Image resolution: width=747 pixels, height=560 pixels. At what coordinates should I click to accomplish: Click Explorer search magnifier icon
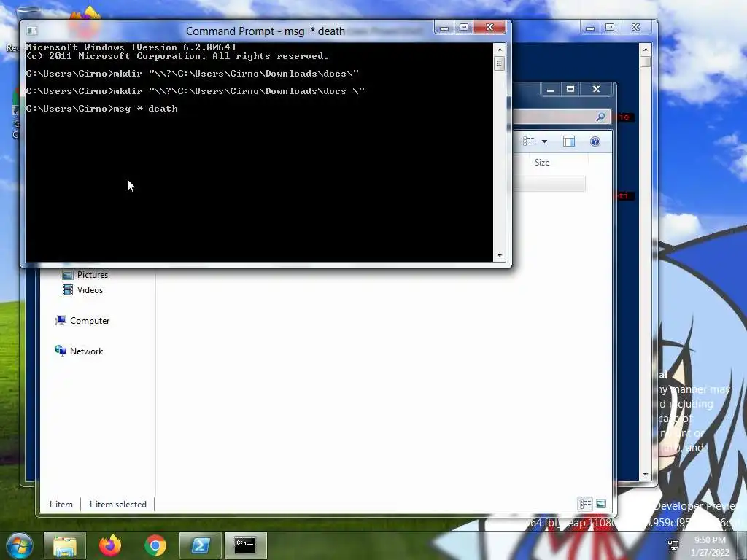(600, 117)
